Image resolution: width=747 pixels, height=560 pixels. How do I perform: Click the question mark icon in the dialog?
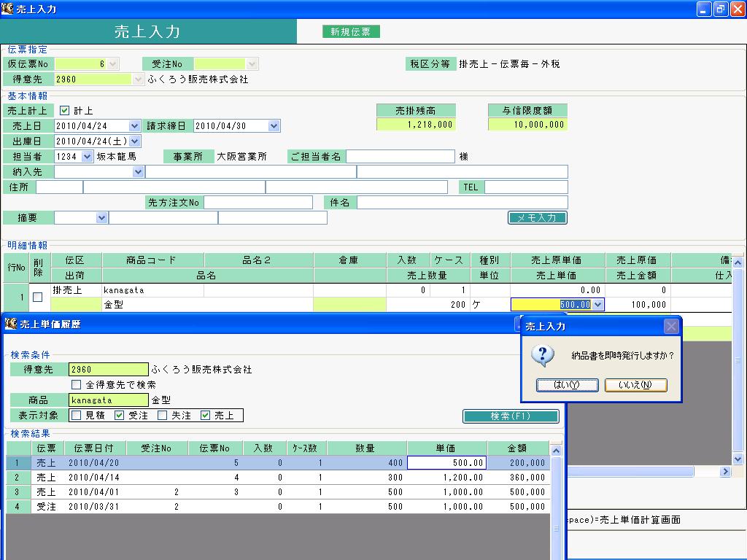click(542, 355)
